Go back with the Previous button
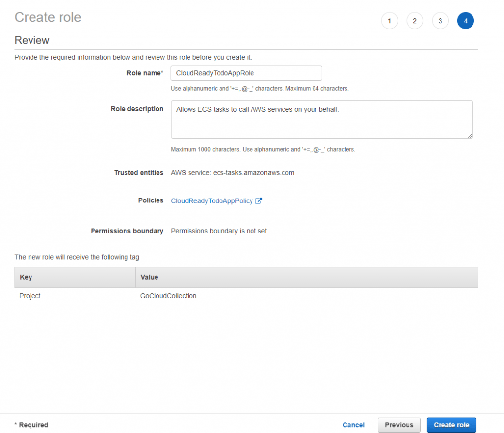This screenshot has height=433, width=504. click(x=399, y=425)
